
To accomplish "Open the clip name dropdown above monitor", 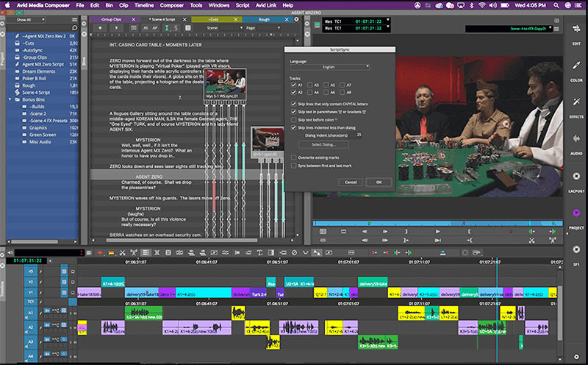I will click(x=509, y=29).
